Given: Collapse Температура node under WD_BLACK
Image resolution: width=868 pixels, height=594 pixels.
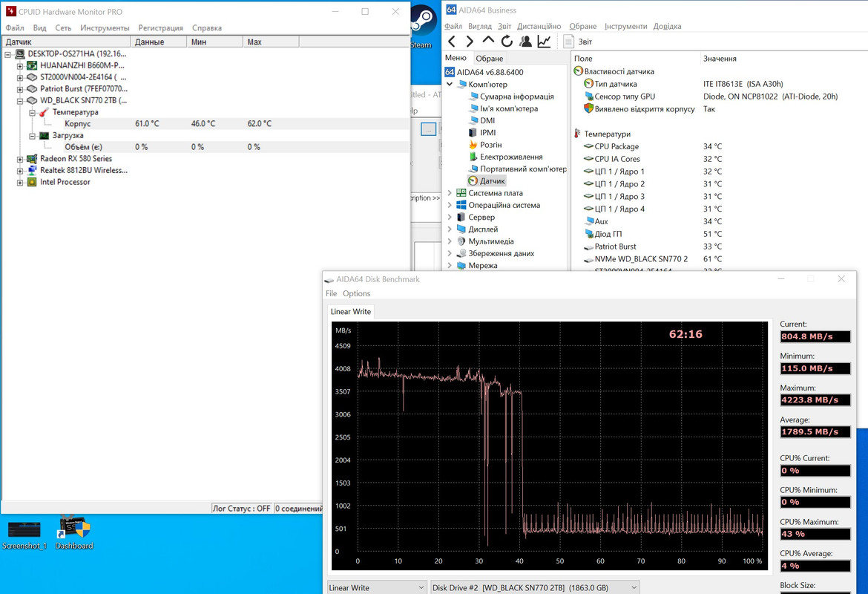Looking at the screenshot, I should click(32, 112).
